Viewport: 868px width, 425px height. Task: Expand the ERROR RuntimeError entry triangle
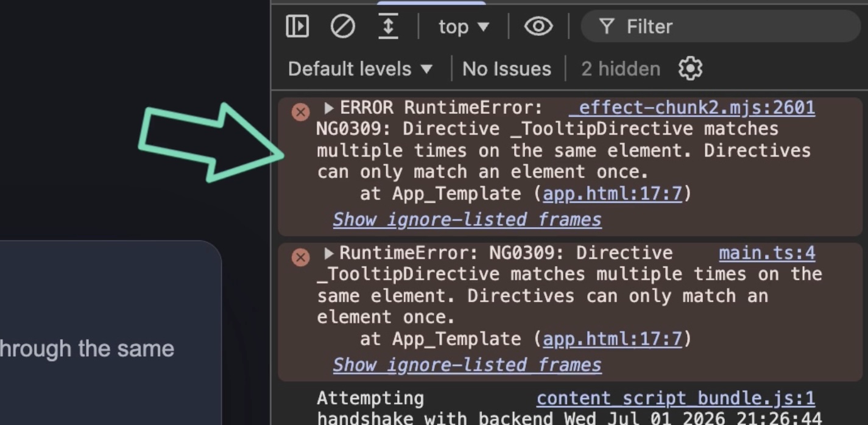pyautogui.click(x=329, y=108)
